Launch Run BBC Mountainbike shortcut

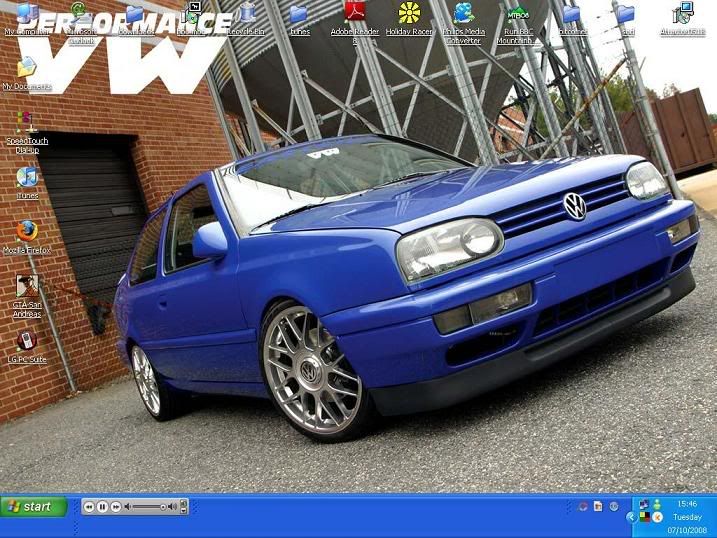pos(517,15)
